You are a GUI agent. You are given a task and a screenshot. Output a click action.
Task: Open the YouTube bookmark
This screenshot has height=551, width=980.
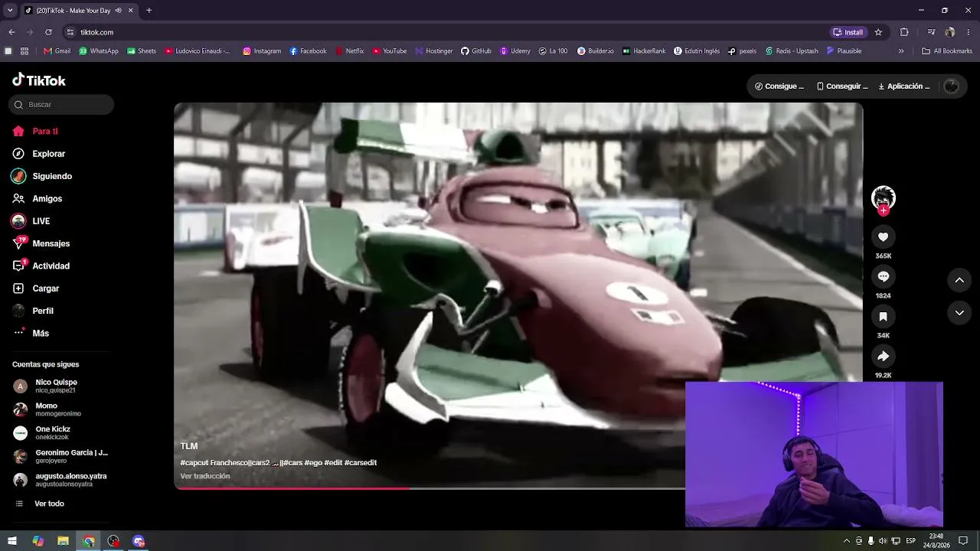(x=390, y=51)
